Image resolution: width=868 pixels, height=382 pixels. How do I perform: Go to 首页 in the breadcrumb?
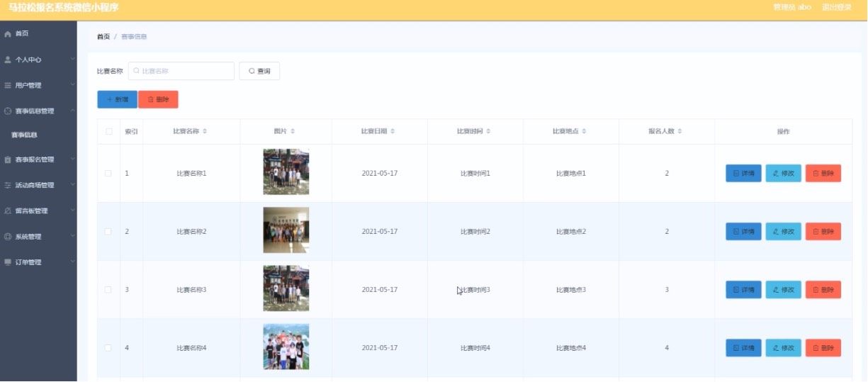coord(103,37)
